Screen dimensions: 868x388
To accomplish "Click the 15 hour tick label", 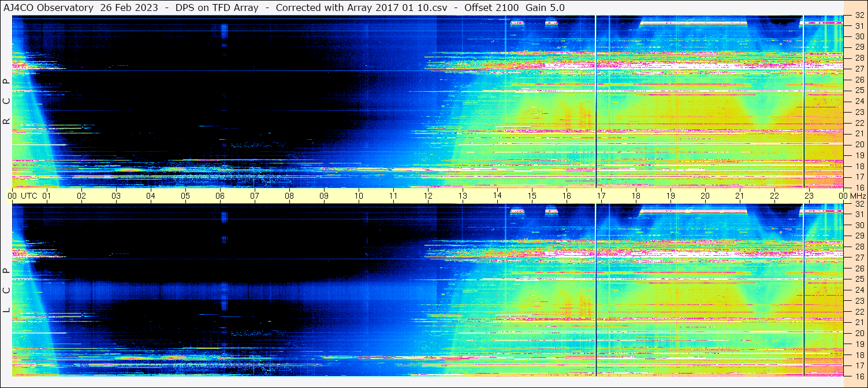I will pyautogui.click(x=532, y=196).
